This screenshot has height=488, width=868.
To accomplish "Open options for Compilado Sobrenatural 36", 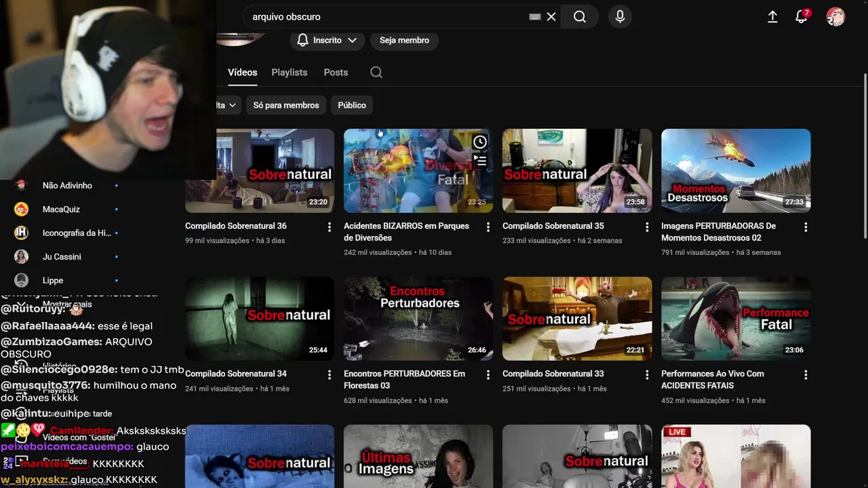I will click(x=330, y=227).
